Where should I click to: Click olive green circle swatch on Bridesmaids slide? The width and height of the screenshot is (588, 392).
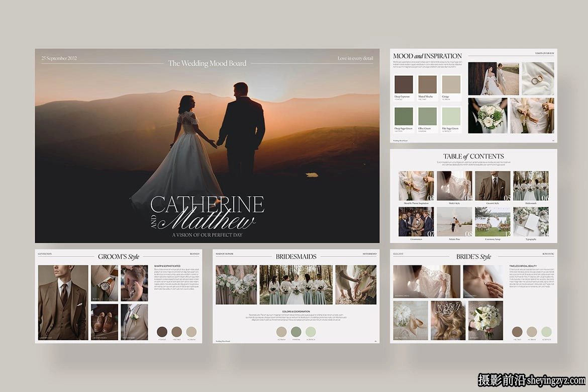point(296,332)
